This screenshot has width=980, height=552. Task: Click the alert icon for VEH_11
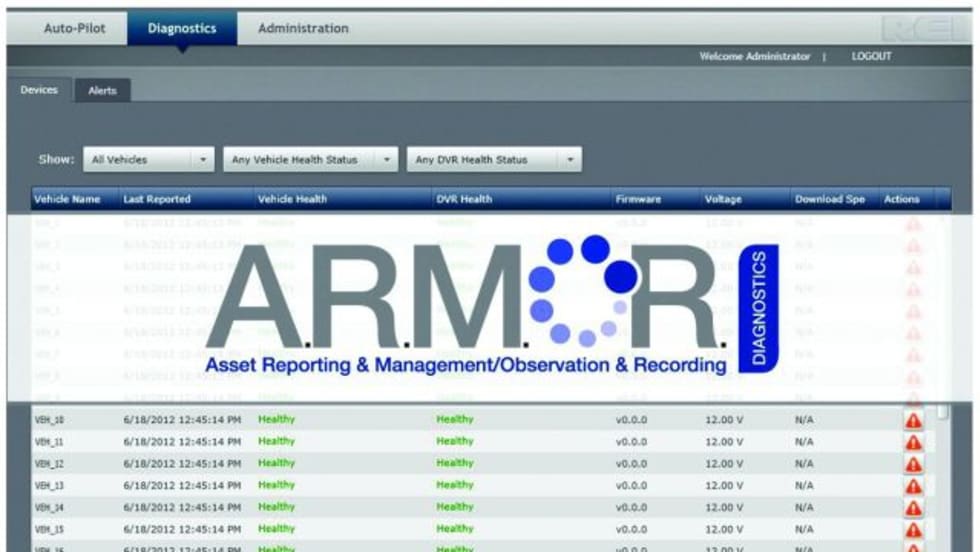click(913, 442)
